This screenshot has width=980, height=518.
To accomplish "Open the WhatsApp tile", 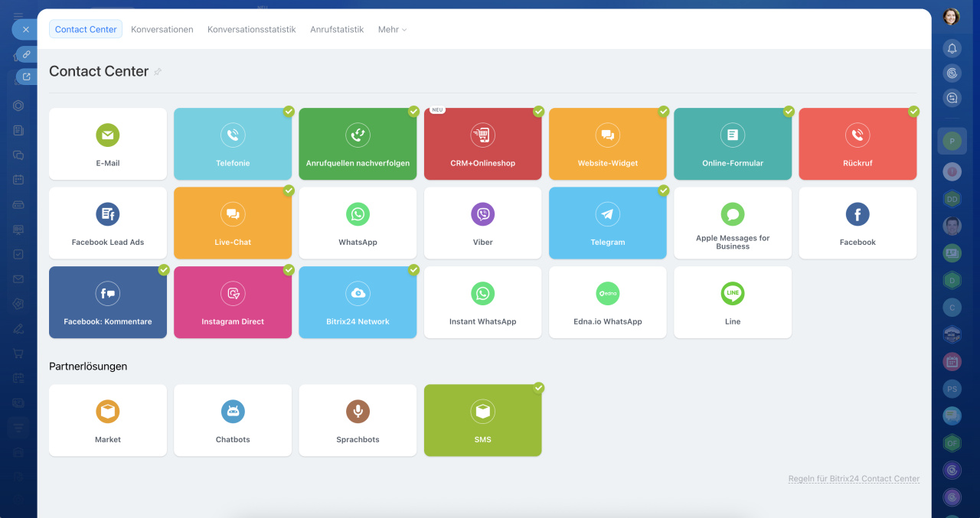I will point(358,223).
